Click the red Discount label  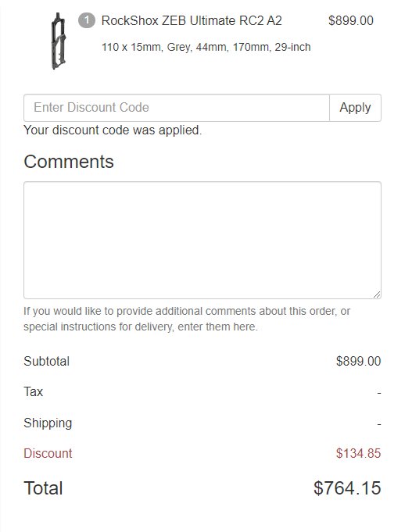(x=48, y=454)
